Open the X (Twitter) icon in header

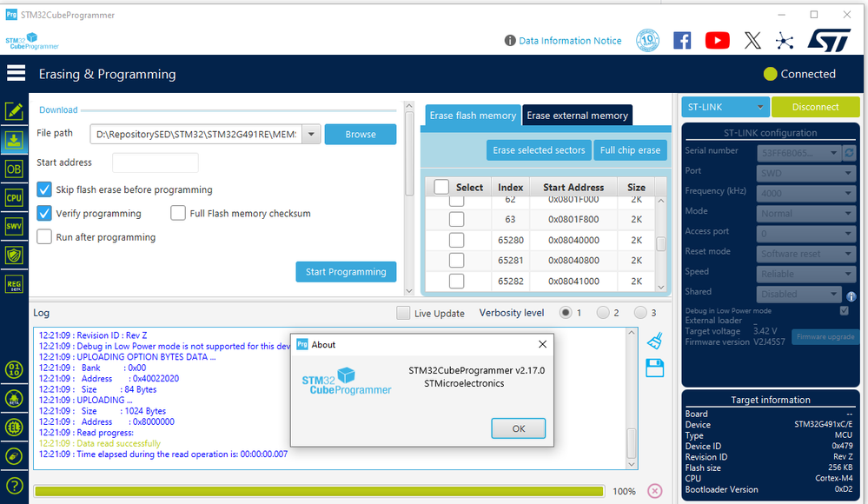(x=752, y=41)
